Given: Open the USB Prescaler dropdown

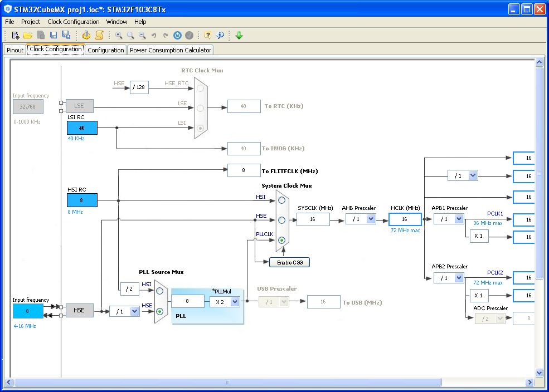Looking at the screenshot, I should [x=284, y=302].
